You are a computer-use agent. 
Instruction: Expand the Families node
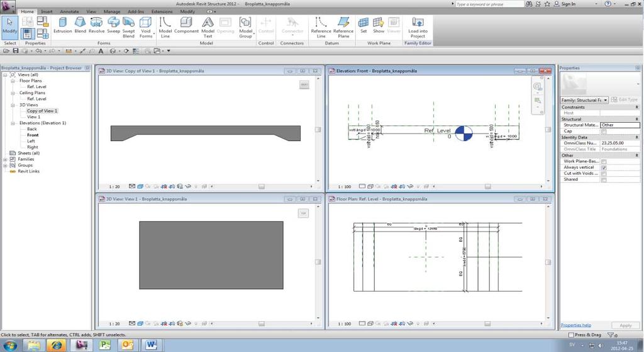coord(5,159)
